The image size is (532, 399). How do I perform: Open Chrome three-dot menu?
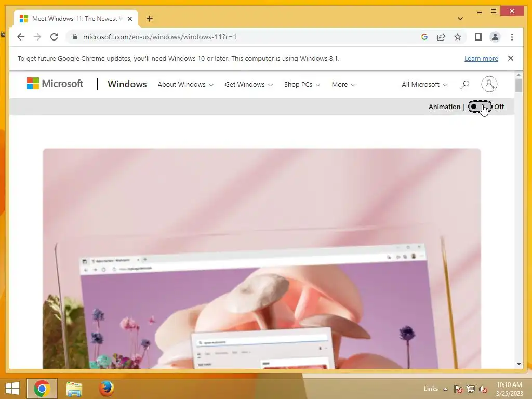point(512,37)
